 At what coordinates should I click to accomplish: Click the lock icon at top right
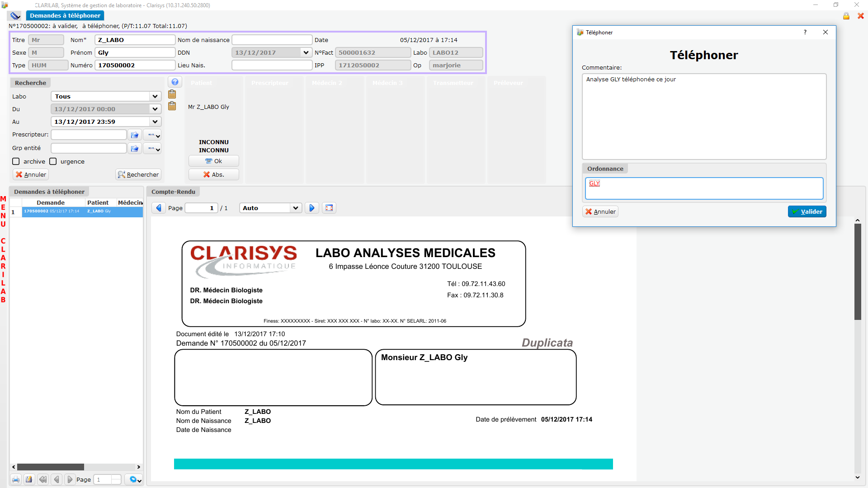pos(846,16)
